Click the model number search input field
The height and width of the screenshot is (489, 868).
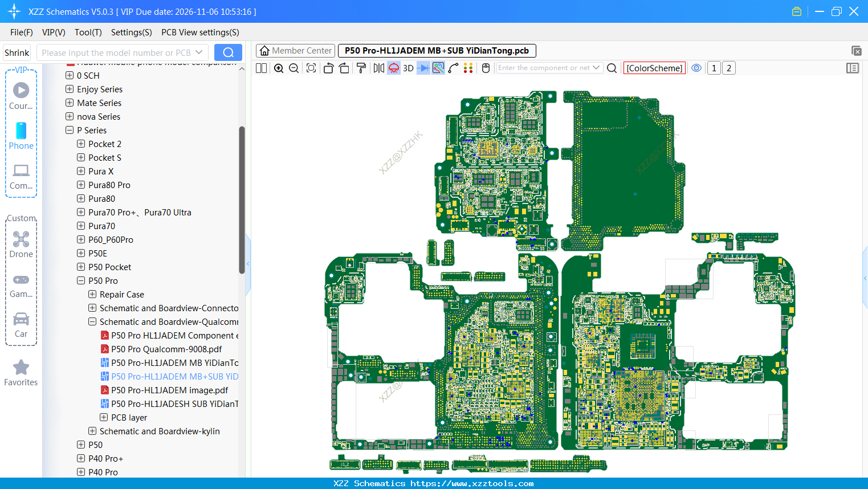[x=117, y=53]
